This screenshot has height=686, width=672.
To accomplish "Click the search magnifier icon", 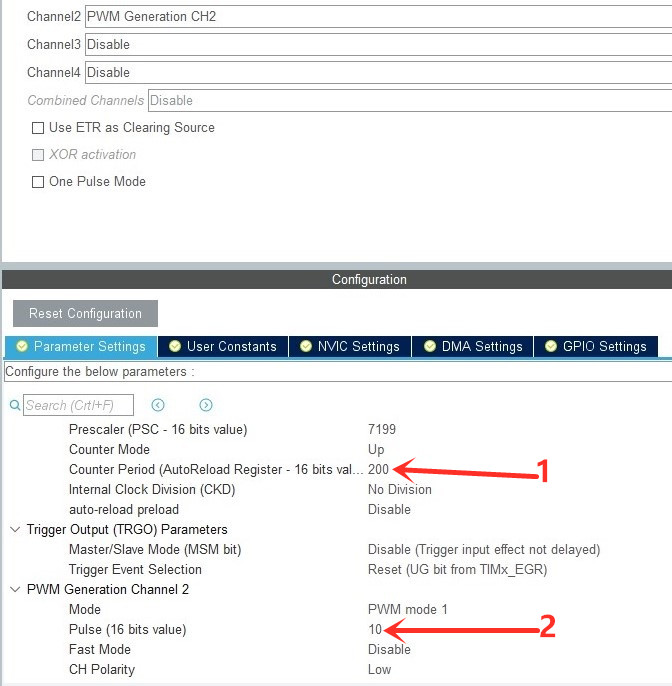I will (15, 405).
